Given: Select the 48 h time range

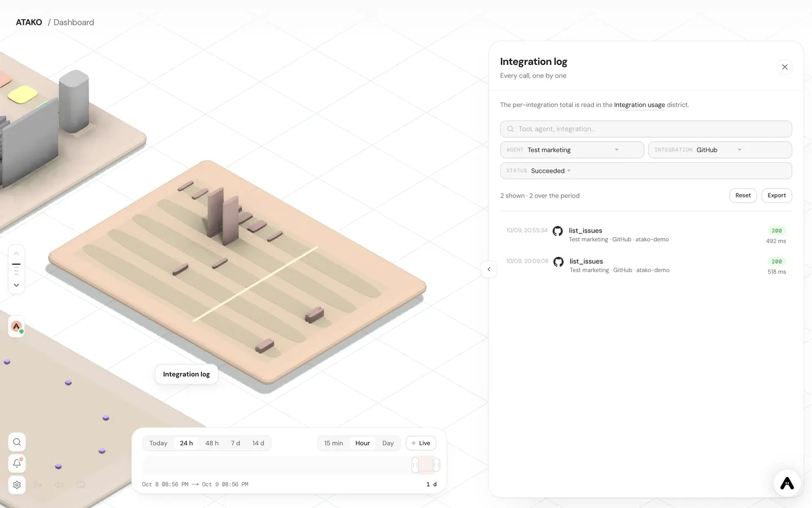Looking at the screenshot, I should (212, 443).
